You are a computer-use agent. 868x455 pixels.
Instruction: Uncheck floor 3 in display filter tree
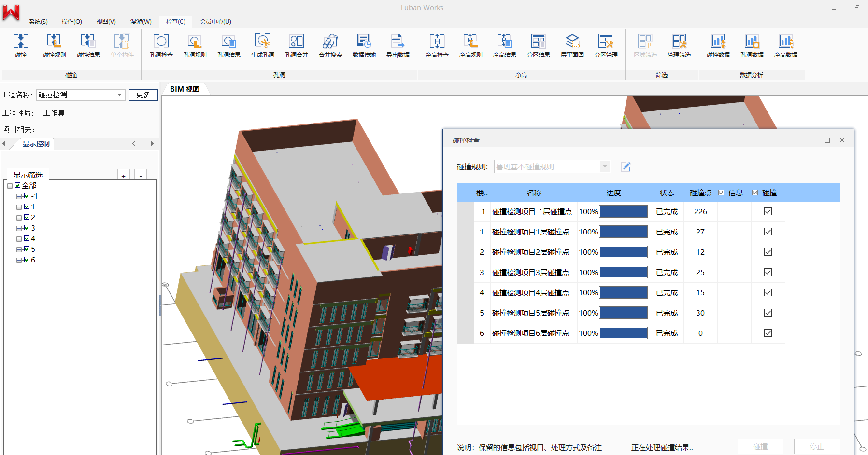27,228
